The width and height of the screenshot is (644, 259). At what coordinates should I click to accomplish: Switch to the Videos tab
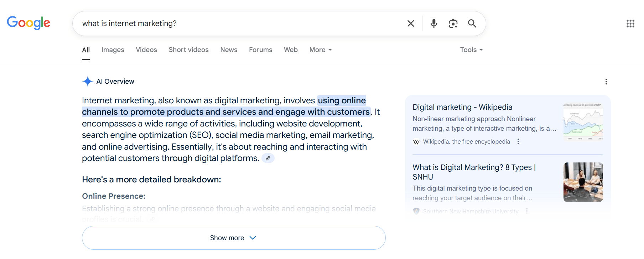coord(146,50)
